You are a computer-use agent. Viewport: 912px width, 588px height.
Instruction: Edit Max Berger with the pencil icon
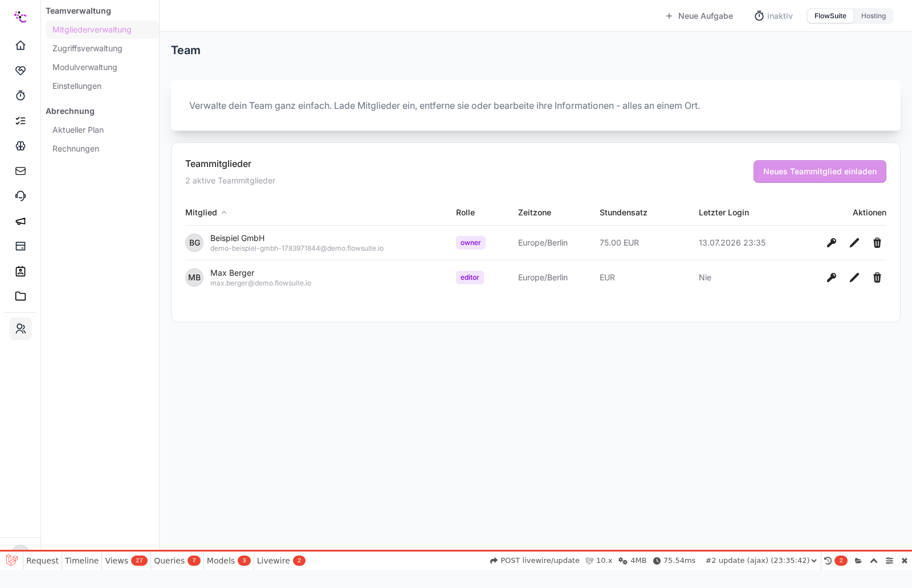[854, 277]
